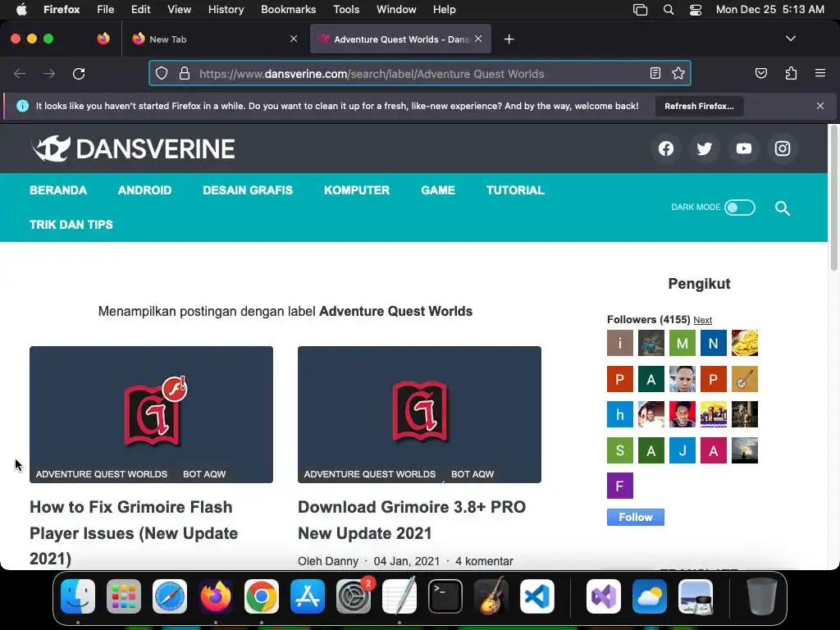This screenshot has height=630, width=840.
Task: Open the App Store from the Dock
Action: [x=308, y=596]
